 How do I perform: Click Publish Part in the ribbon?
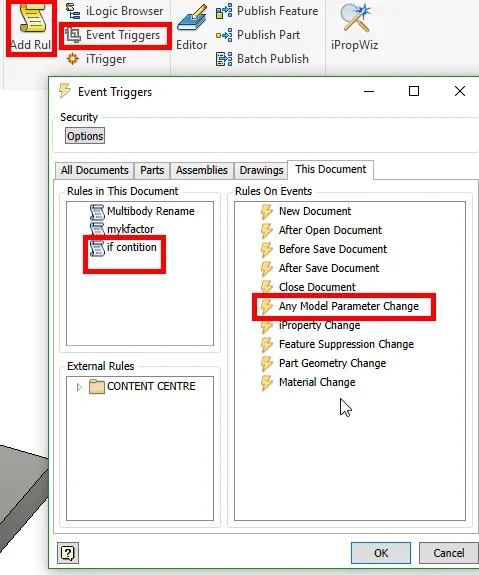(257, 35)
